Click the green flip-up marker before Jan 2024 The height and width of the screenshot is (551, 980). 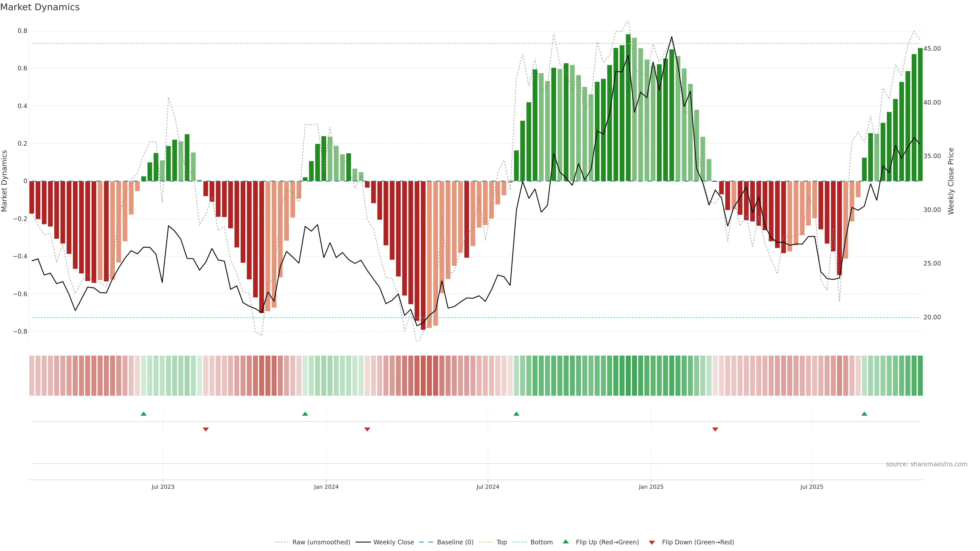tap(305, 414)
